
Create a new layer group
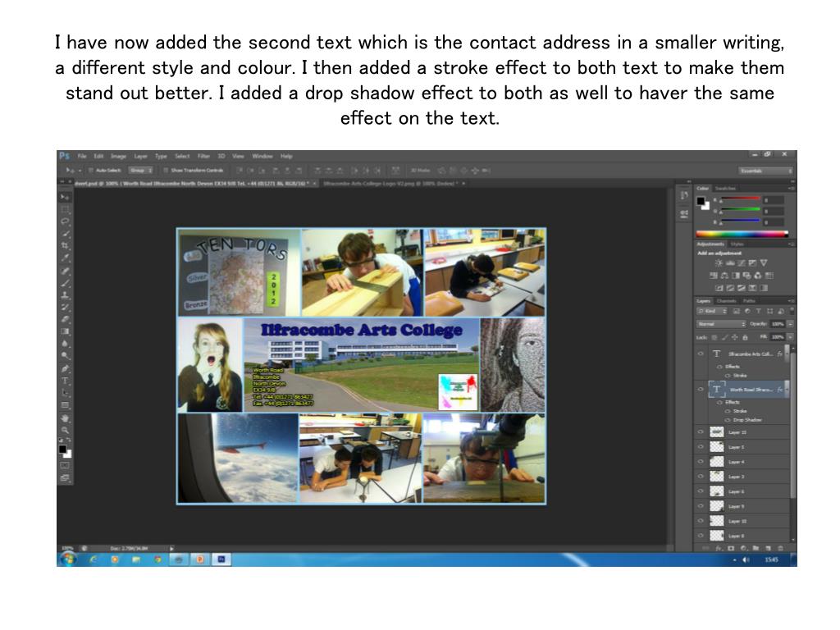pyautogui.click(x=756, y=549)
